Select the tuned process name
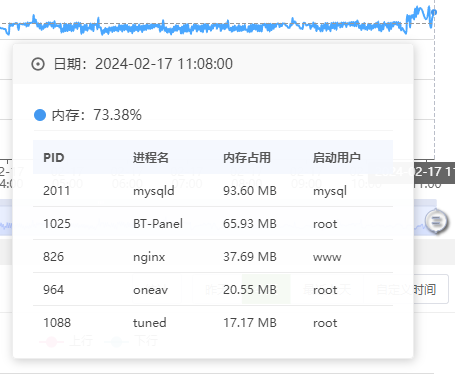Image resolution: width=455 pixels, height=392 pixels. click(150, 323)
